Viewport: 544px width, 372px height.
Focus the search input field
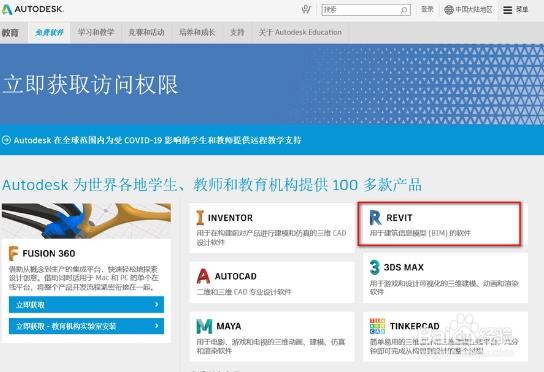click(x=366, y=10)
